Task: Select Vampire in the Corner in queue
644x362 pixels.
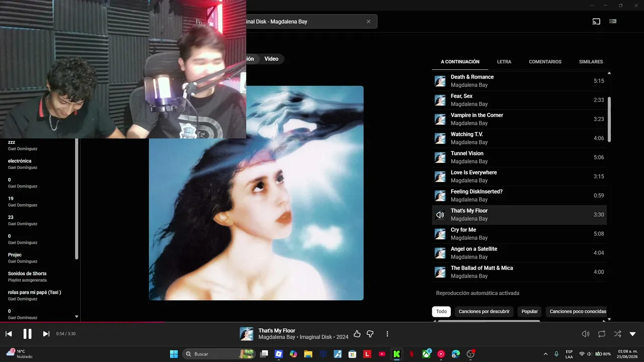Action: coord(519,119)
